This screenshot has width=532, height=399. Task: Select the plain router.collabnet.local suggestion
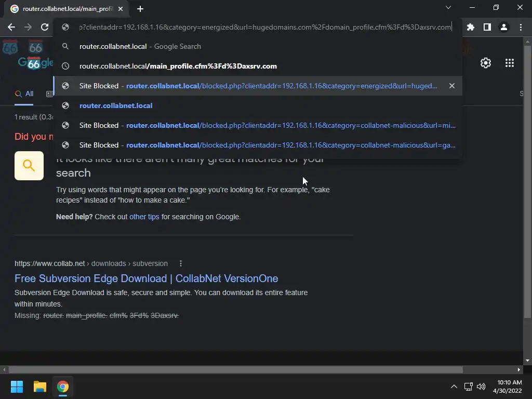point(258,105)
